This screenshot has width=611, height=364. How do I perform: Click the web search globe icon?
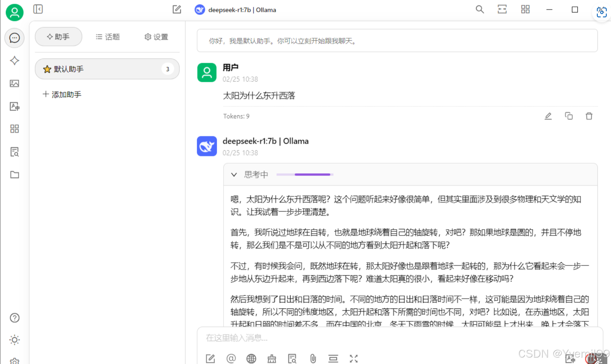pyautogui.click(x=251, y=358)
